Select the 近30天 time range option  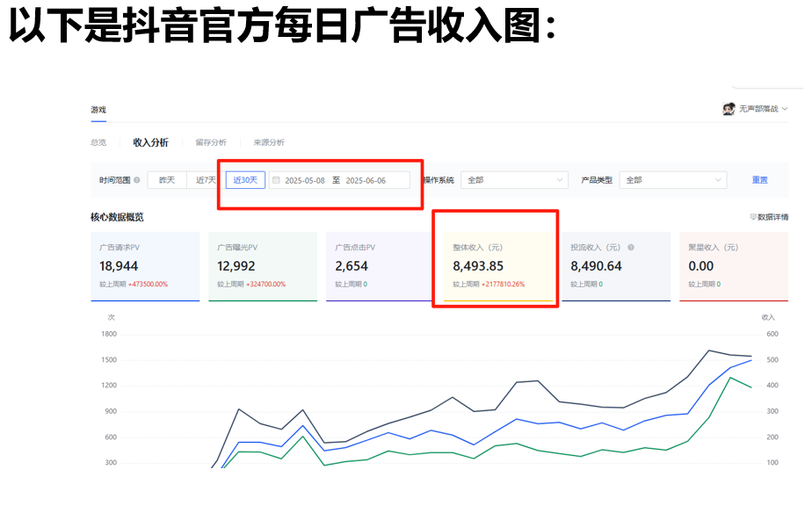(245, 180)
